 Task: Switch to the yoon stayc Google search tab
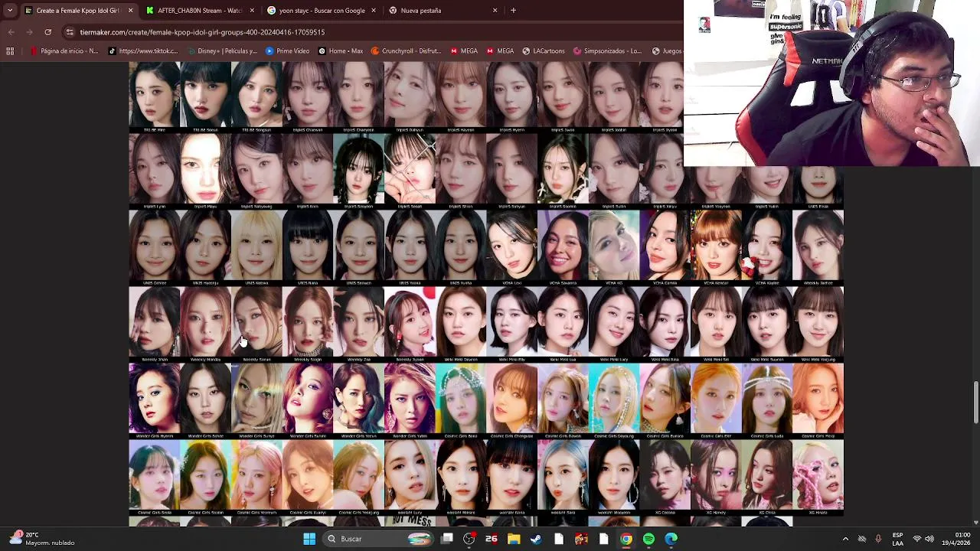point(322,11)
